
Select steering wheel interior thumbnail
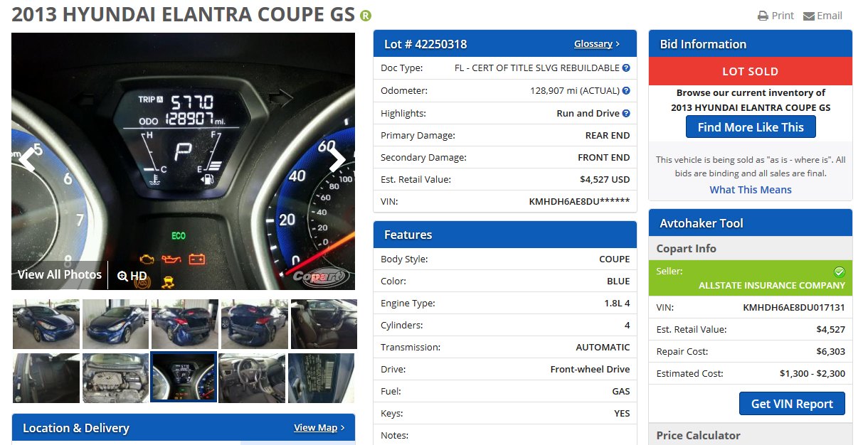pyautogui.click(x=252, y=378)
